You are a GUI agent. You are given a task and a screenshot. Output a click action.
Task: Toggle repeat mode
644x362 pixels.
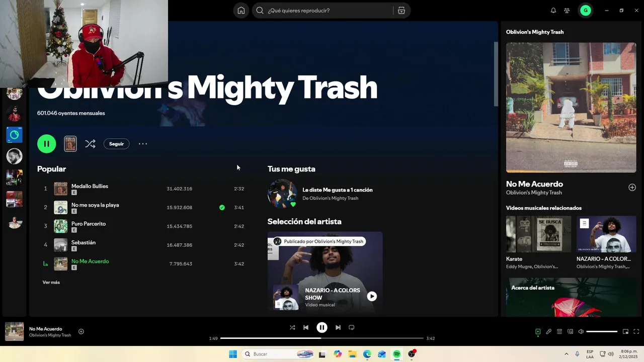point(352,327)
